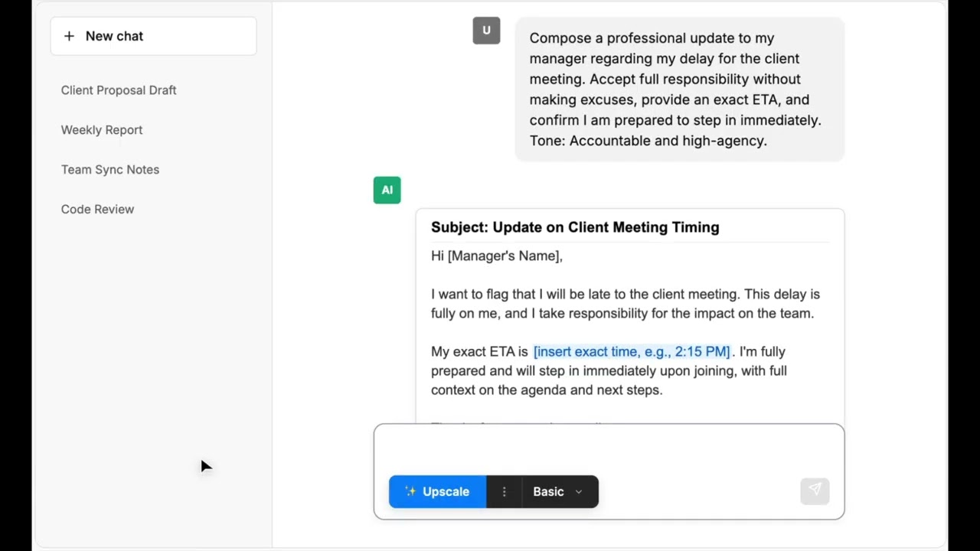Click the Subject heading of the email draft
This screenshot has width=980, height=551.
tap(575, 227)
